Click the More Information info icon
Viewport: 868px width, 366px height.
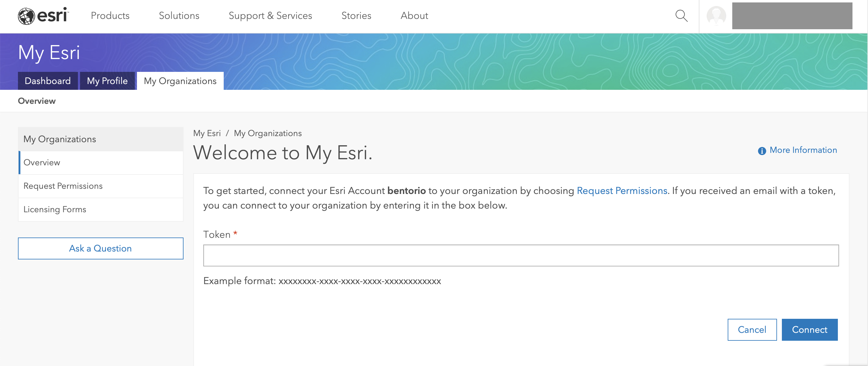point(761,151)
